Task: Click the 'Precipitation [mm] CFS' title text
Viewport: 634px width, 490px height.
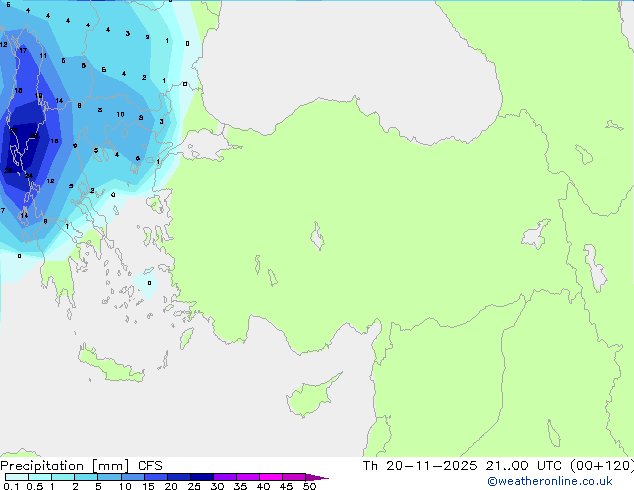Action: pos(81,466)
